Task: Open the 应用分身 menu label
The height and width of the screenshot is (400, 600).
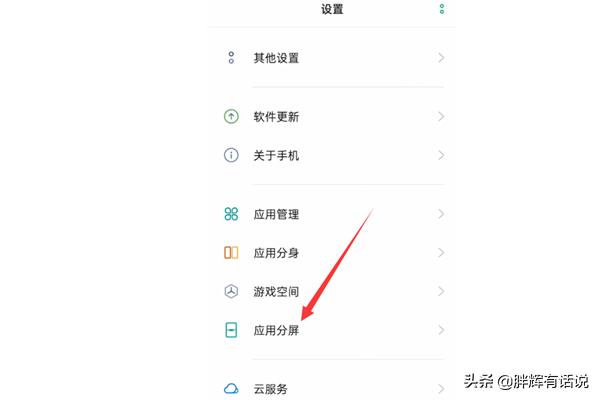Action: pyautogui.click(x=276, y=253)
